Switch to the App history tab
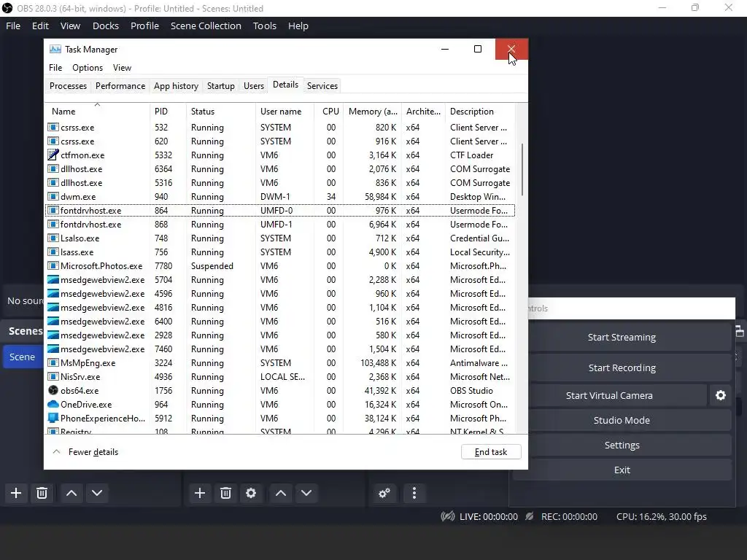The height and width of the screenshot is (560, 747). click(176, 86)
